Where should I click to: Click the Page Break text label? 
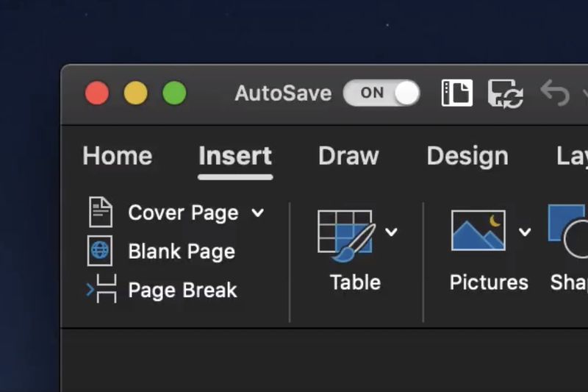(x=182, y=290)
